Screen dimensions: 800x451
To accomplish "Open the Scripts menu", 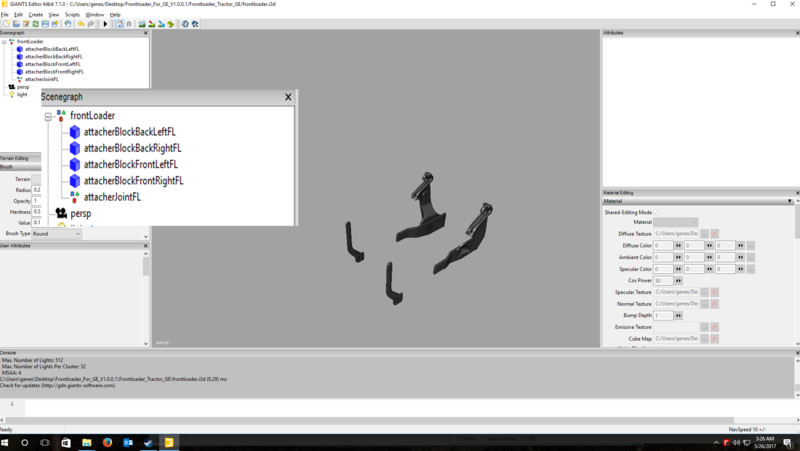I will click(72, 15).
